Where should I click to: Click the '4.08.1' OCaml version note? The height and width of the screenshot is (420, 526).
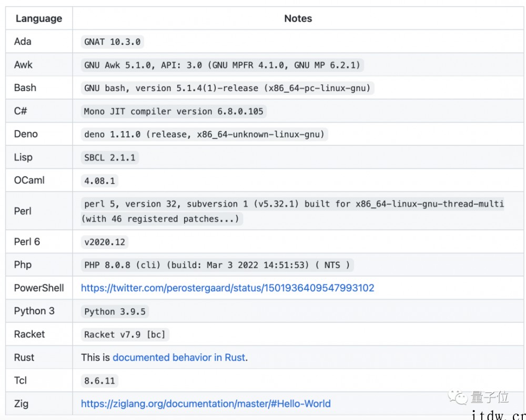pyautogui.click(x=99, y=181)
